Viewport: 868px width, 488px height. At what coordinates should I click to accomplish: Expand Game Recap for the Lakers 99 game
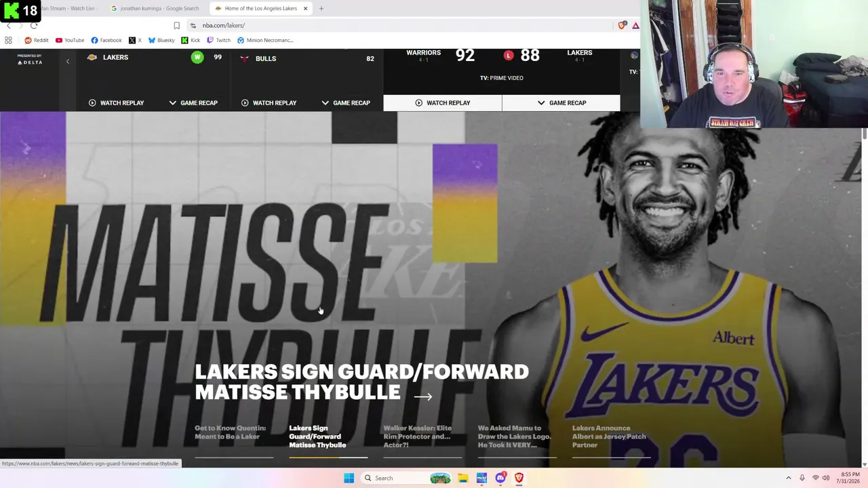pyautogui.click(x=193, y=103)
